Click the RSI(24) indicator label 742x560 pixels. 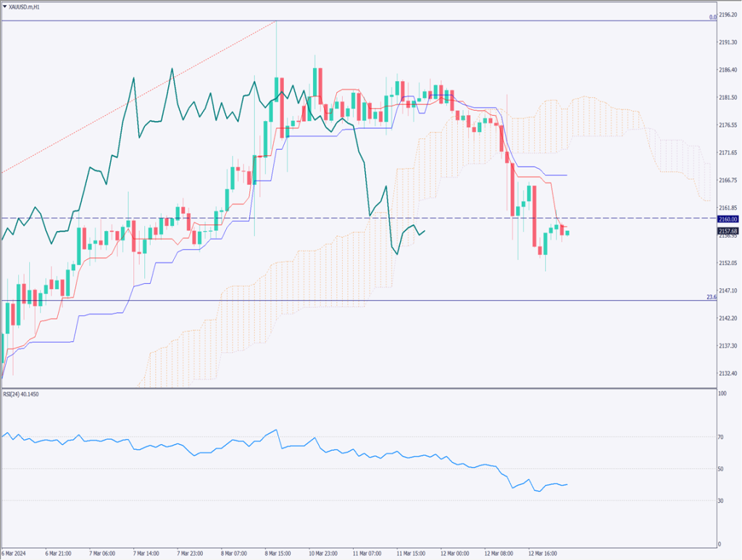(x=27, y=395)
